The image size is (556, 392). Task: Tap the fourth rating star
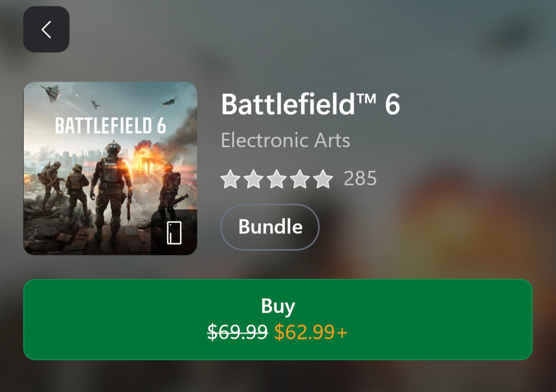(x=300, y=179)
